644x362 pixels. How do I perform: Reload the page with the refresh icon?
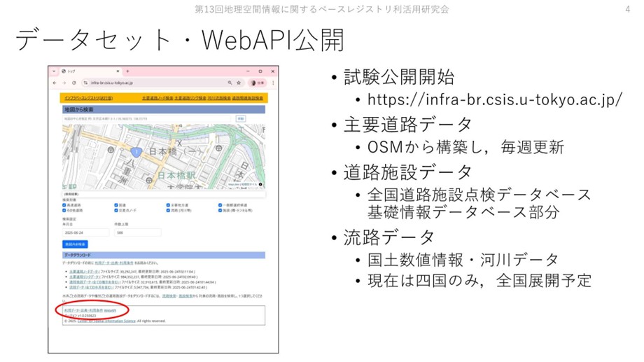(x=73, y=83)
